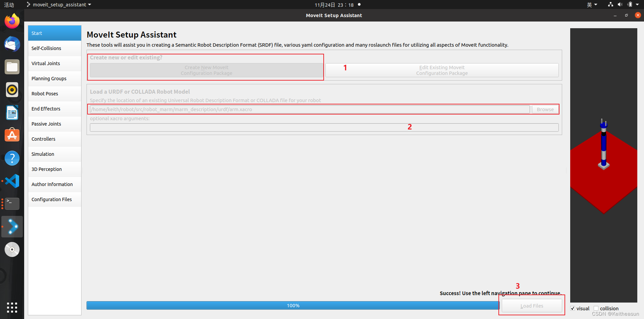Show all applications grid
The image size is (644, 319).
coord(12,307)
